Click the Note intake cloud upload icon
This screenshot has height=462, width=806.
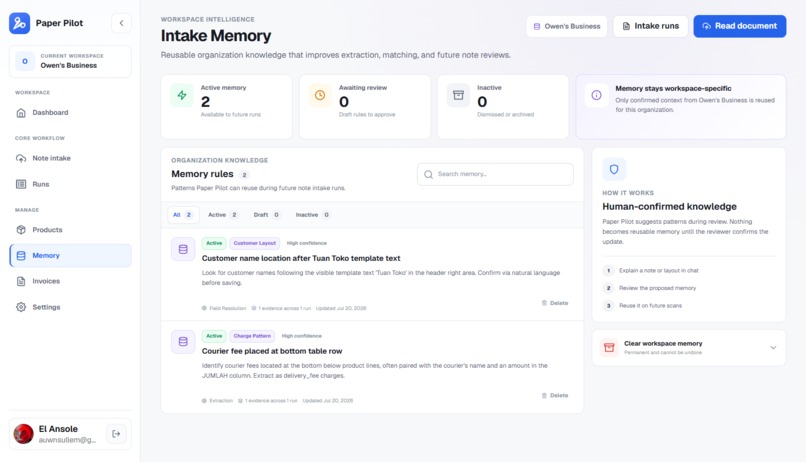coord(21,158)
